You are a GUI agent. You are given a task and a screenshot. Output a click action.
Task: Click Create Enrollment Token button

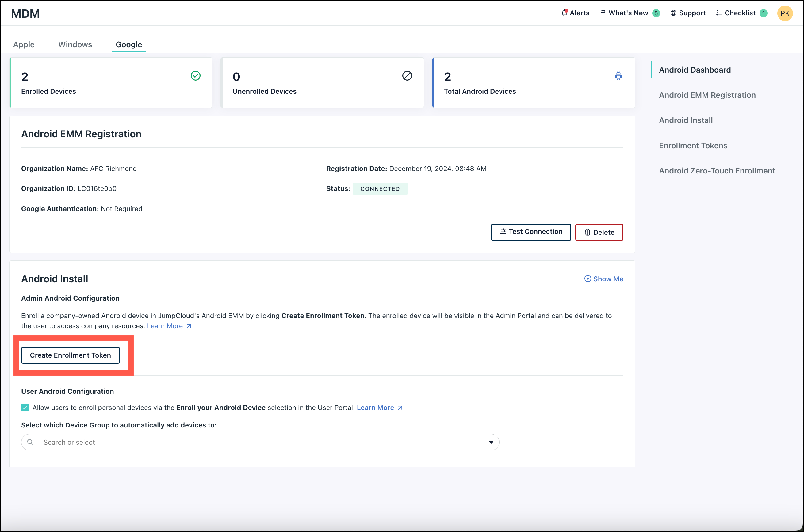click(x=70, y=355)
